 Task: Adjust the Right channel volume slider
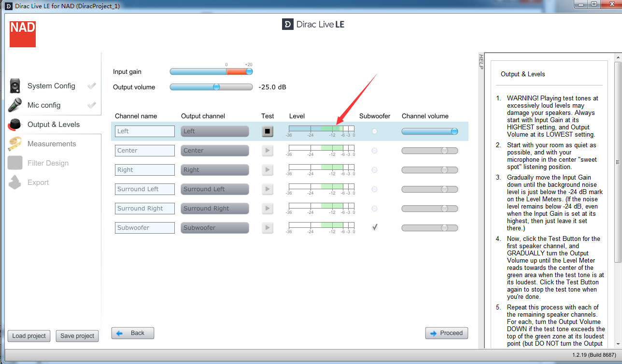coord(430,170)
